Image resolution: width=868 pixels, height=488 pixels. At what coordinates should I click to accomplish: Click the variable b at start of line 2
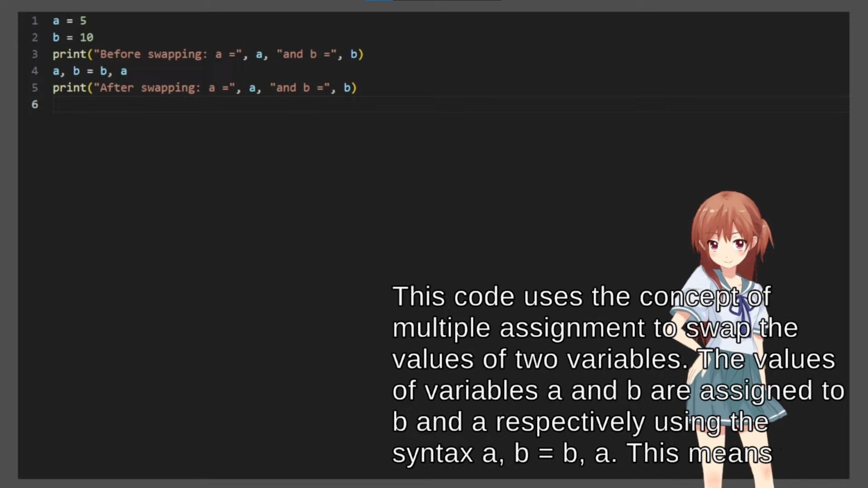coord(56,38)
